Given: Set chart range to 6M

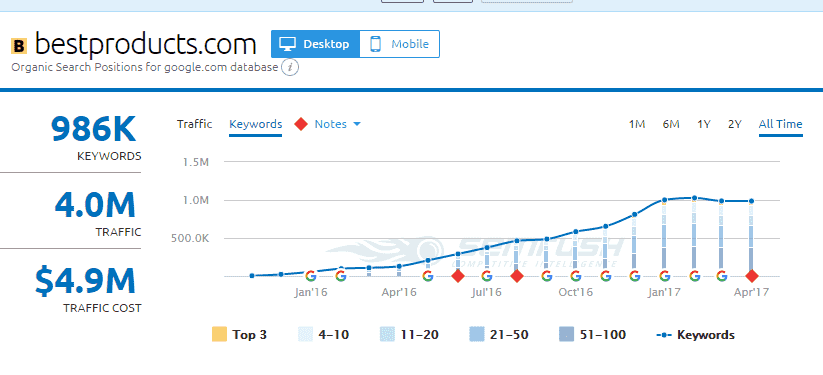Looking at the screenshot, I should (671, 124).
